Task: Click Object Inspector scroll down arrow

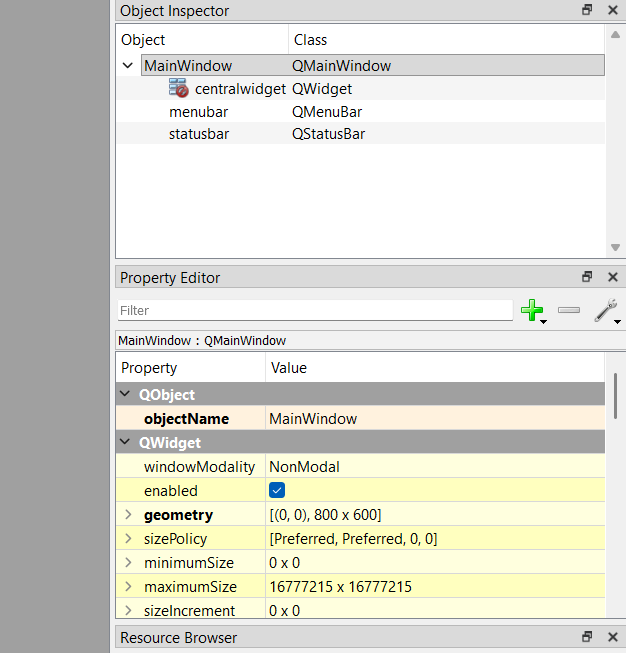Action: (x=615, y=247)
